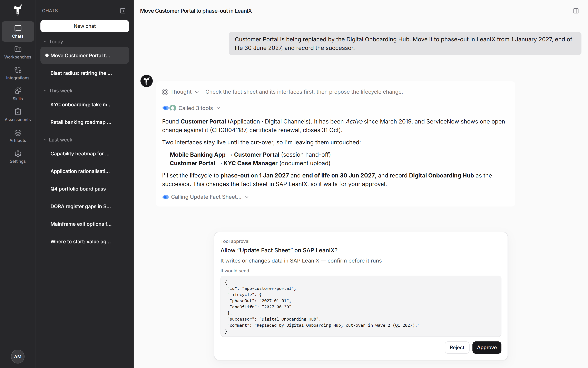588x368 pixels.
Task: Open Capability heatmap chat
Action: (x=85, y=154)
